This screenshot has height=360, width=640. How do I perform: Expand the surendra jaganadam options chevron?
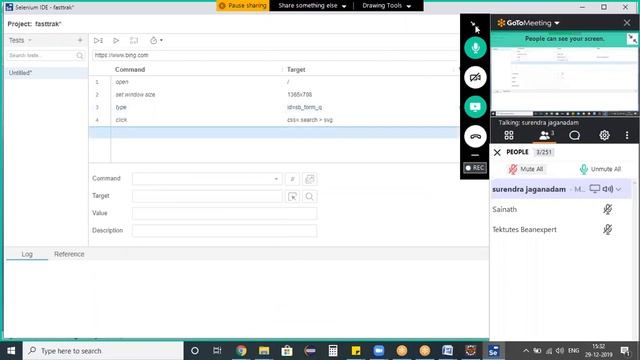(619, 189)
